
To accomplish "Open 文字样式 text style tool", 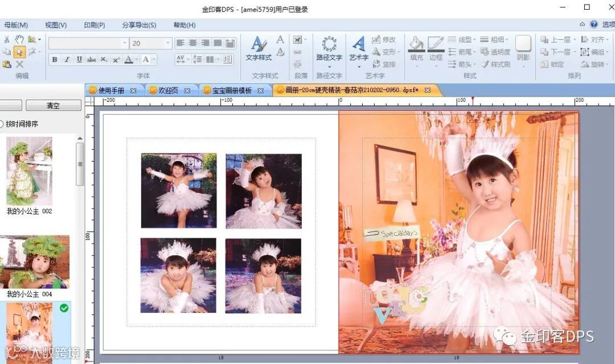I will coord(259,48).
